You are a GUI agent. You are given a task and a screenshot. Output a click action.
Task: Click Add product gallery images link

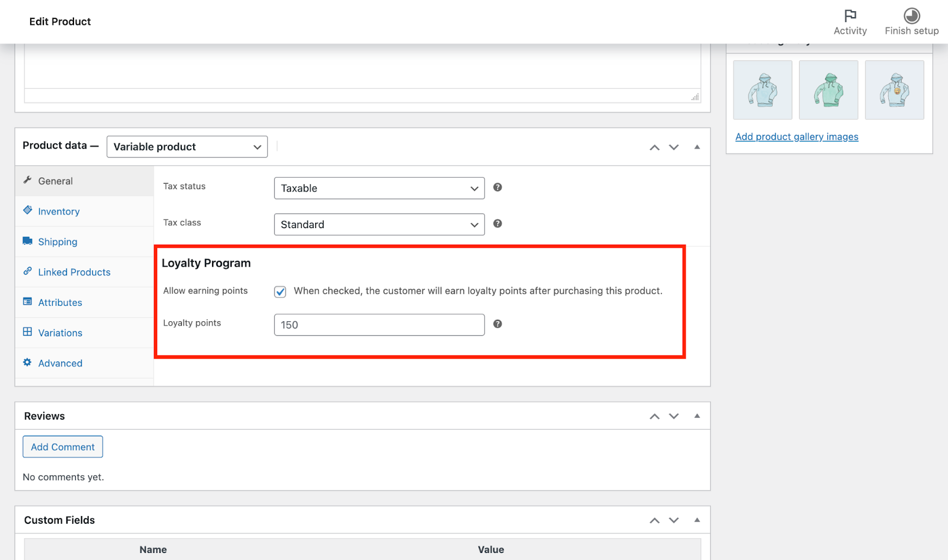pos(796,137)
